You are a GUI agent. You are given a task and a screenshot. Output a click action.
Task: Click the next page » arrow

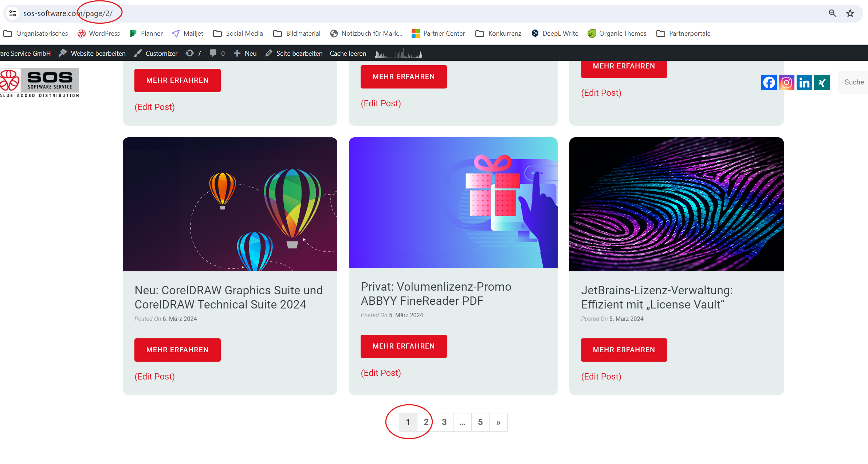click(x=498, y=422)
